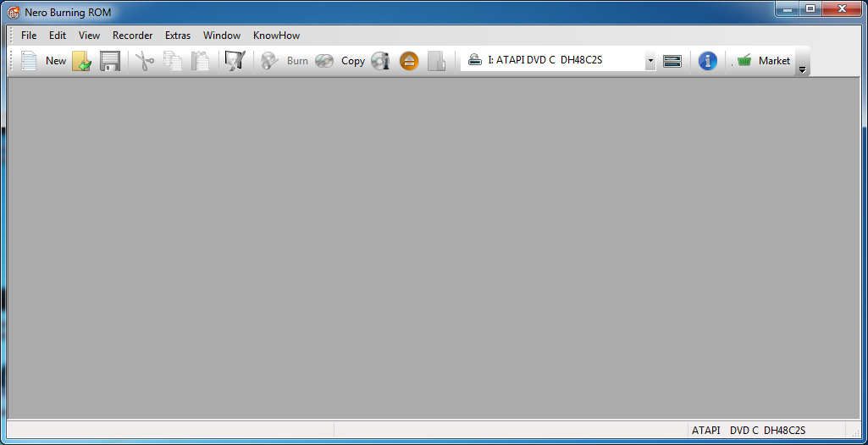The width and height of the screenshot is (868, 445).
Task: Close the Nero Burning ROM window
Action: click(x=842, y=9)
